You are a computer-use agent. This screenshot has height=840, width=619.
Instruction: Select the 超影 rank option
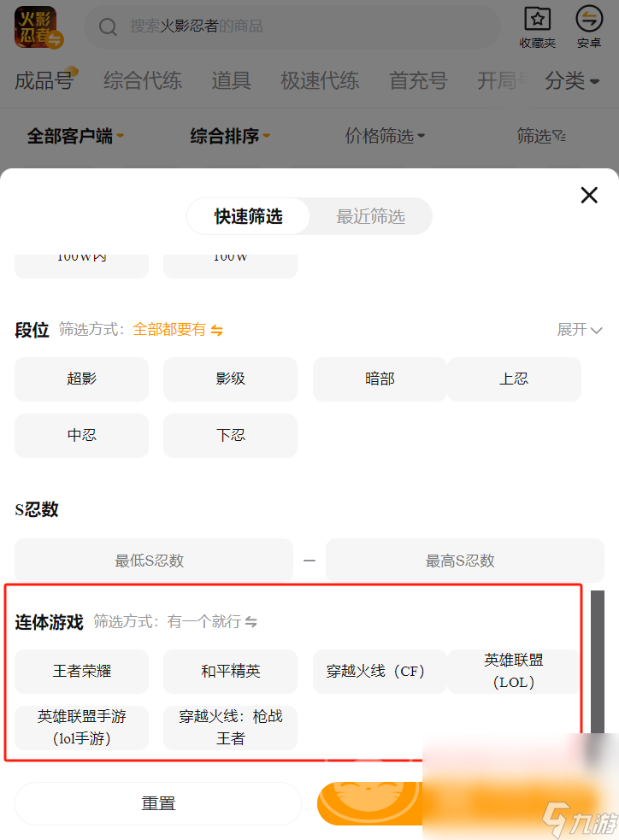tap(82, 379)
